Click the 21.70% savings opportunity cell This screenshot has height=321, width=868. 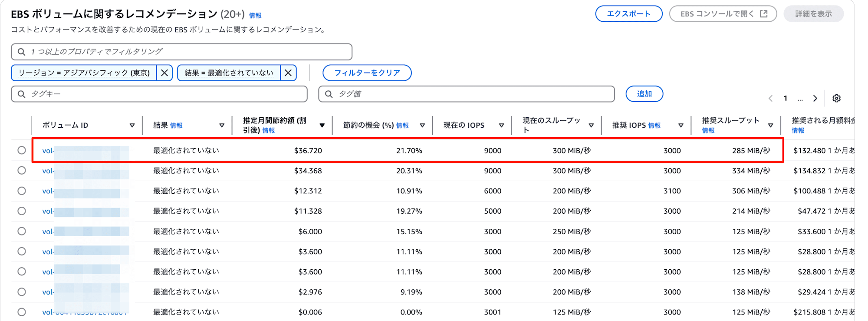click(x=409, y=151)
